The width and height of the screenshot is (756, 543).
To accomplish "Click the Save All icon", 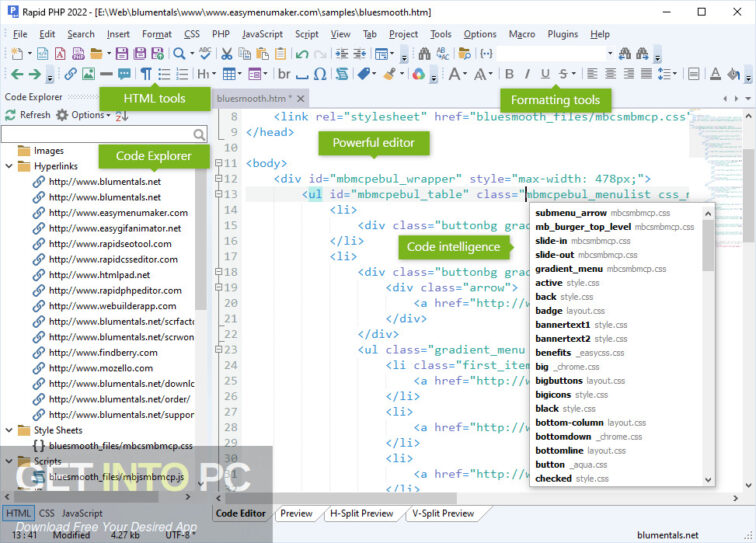I will click(140, 54).
